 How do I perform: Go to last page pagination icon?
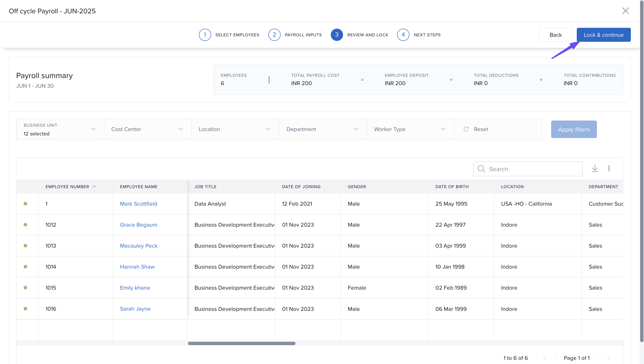(609, 358)
